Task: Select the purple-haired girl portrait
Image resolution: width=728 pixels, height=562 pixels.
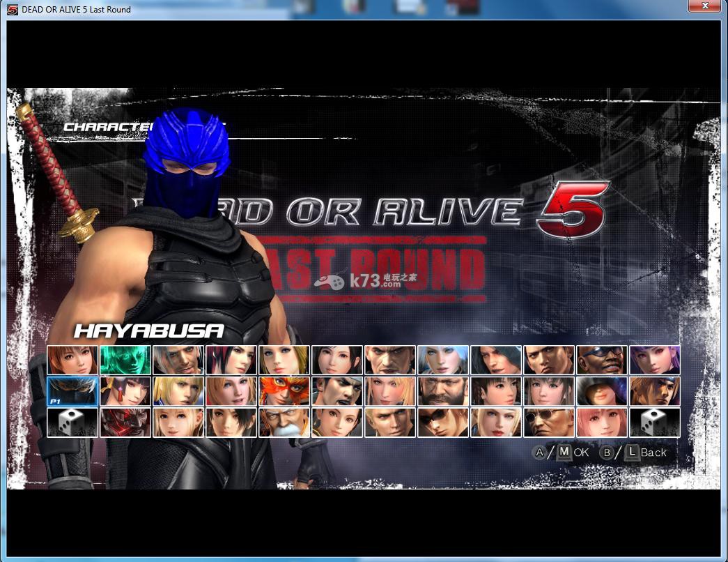Action: [655, 360]
